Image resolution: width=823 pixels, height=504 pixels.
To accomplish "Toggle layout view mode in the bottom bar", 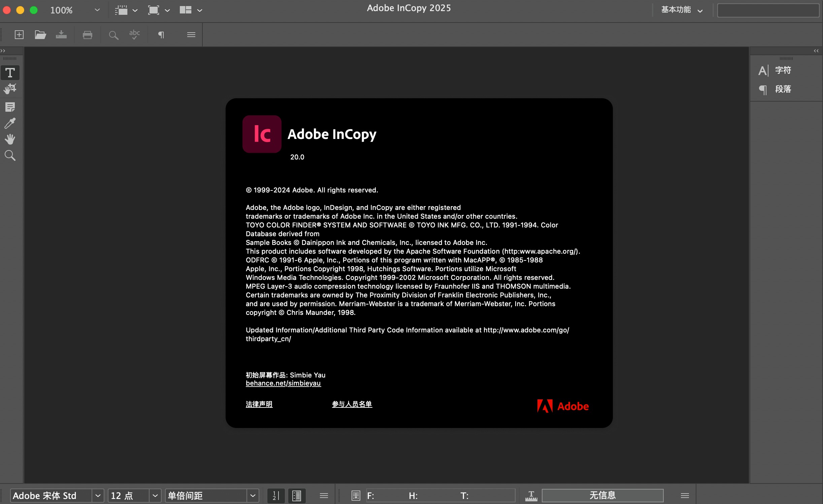I will tap(296, 495).
